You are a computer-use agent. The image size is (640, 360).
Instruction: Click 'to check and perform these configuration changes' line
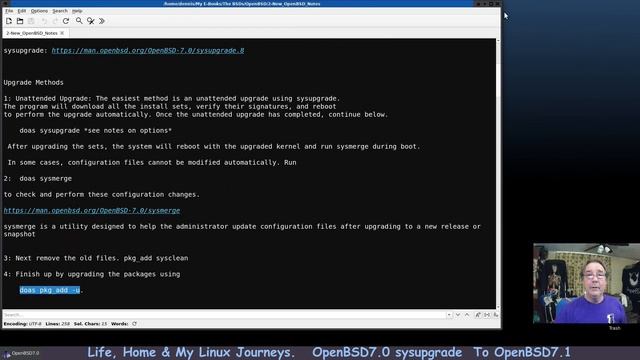pos(102,195)
